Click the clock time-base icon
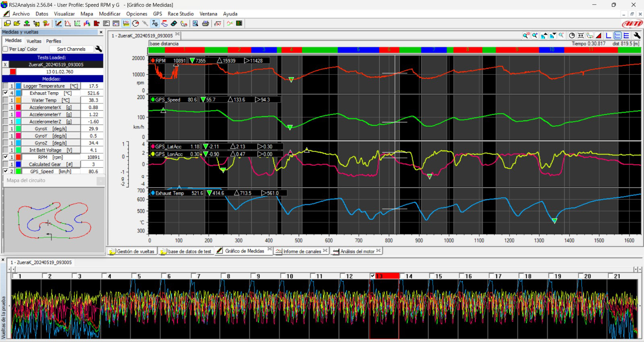644x342 pixels. point(572,35)
